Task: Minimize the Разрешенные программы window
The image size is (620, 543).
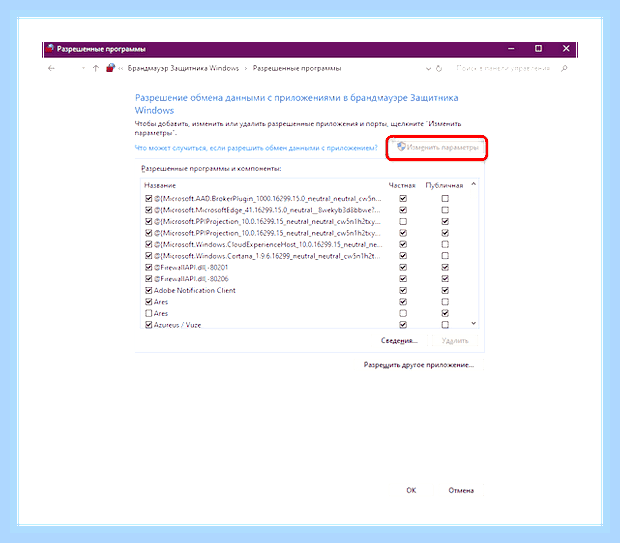Action: point(511,49)
